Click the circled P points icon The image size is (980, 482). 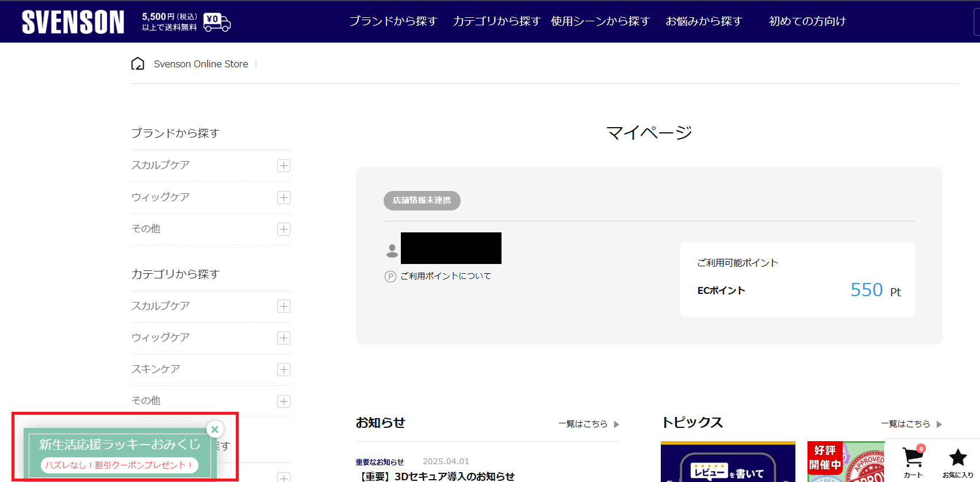tap(390, 277)
